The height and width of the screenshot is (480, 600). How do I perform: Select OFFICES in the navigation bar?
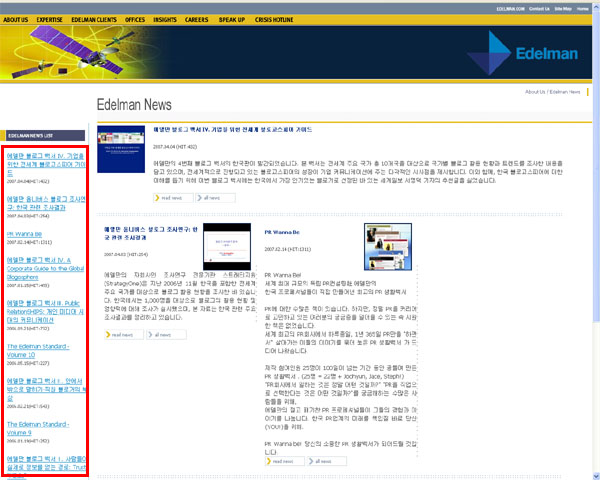[135, 20]
